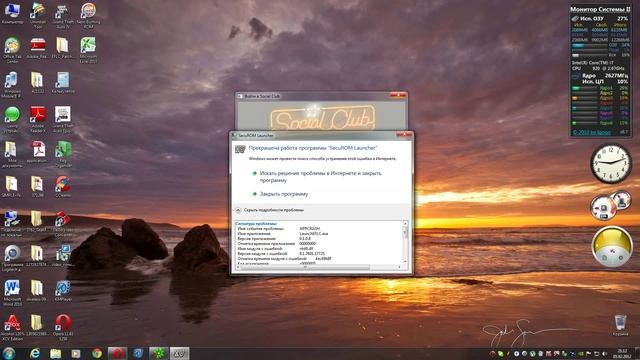Open the media player taskbar icon
Screen dimensions: 640x360
[76, 353]
